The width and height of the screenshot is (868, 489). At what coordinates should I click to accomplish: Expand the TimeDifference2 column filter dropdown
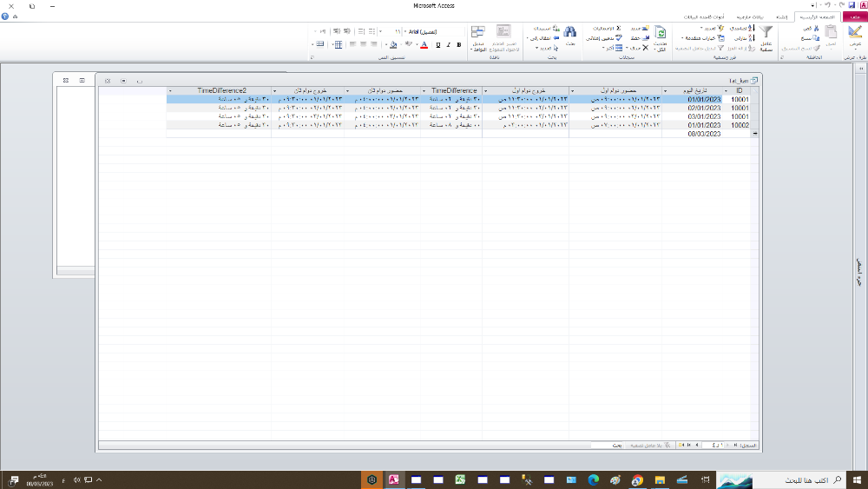tap(170, 90)
